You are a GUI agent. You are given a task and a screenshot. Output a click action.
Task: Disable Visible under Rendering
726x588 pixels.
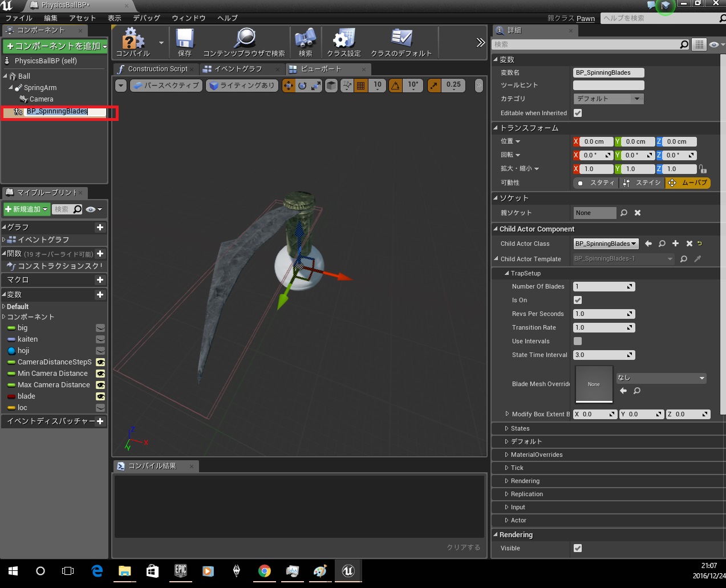click(578, 548)
